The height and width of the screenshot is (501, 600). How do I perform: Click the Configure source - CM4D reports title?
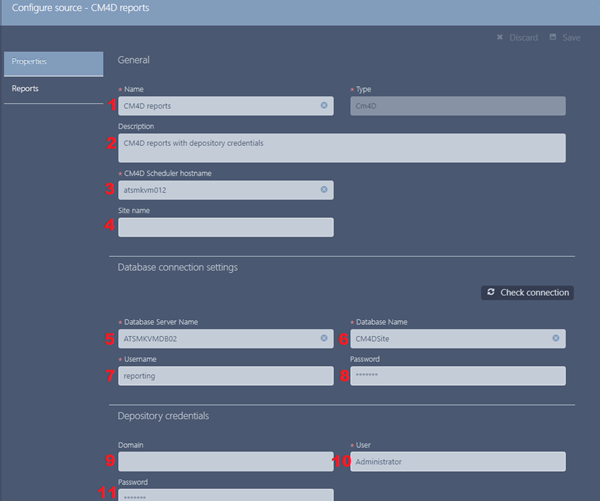coord(80,8)
